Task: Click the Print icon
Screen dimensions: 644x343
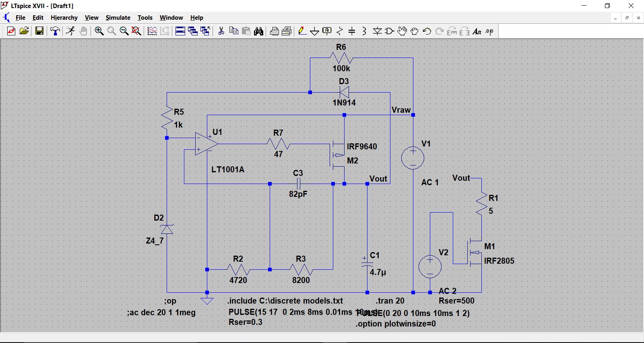Action: [x=275, y=31]
